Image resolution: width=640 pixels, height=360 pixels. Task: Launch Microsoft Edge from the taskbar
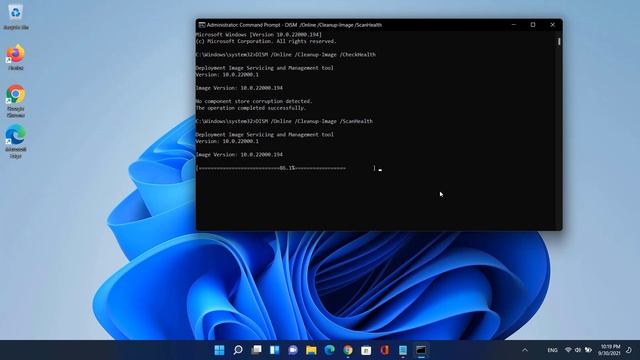pos(329,350)
